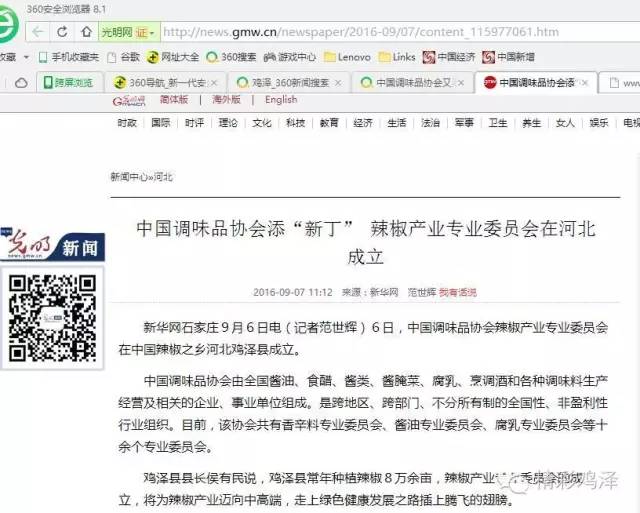
Task: Open the 360 browser logo menu
Action: click(9, 32)
